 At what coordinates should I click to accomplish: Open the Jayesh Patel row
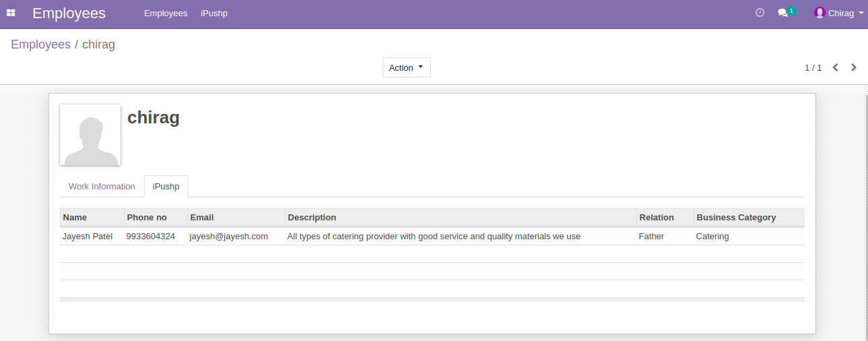pos(432,237)
